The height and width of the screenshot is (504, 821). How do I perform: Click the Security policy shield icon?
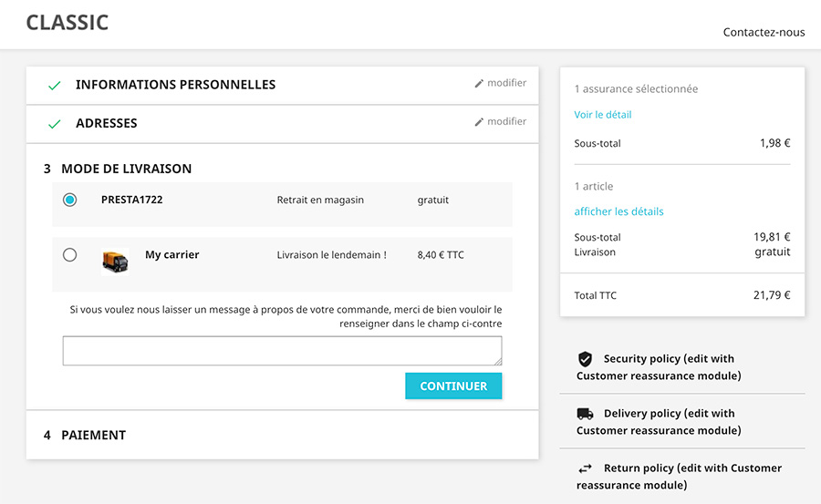(x=586, y=359)
